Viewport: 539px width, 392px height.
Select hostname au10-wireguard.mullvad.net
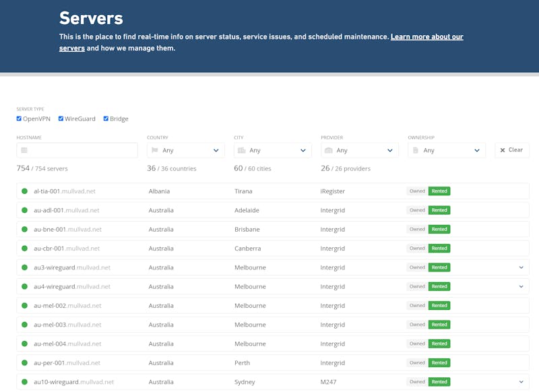click(74, 382)
